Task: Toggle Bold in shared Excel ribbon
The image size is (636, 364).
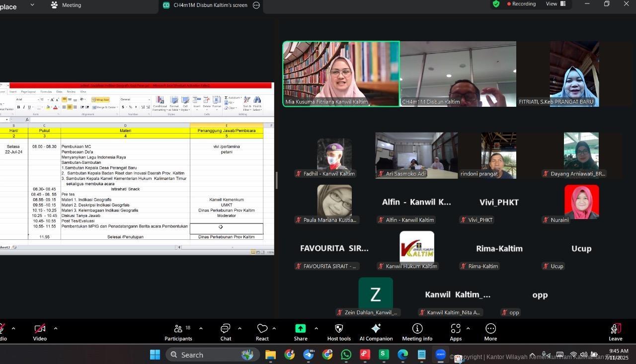Action: click(18, 107)
